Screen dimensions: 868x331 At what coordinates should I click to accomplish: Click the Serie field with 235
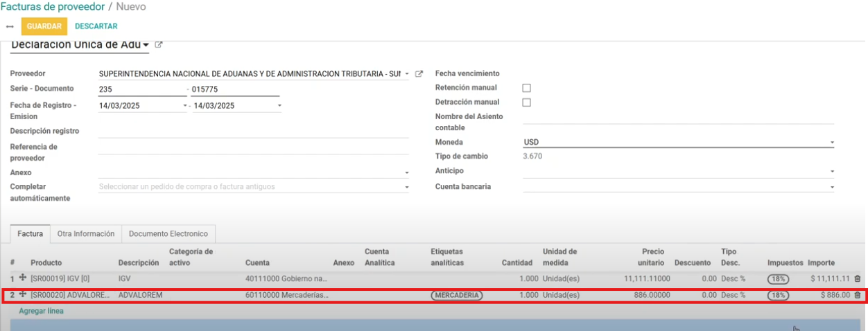click(x=142, y=89)
